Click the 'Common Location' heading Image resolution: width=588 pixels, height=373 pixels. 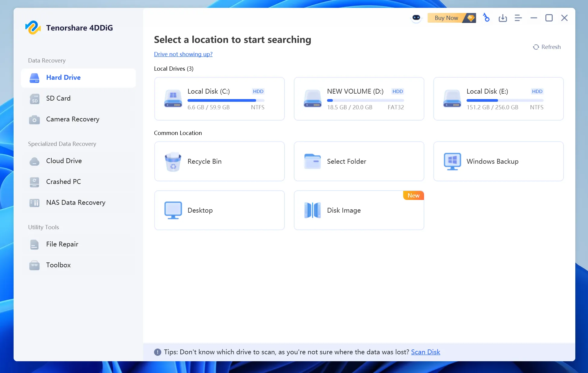(178, 133)
